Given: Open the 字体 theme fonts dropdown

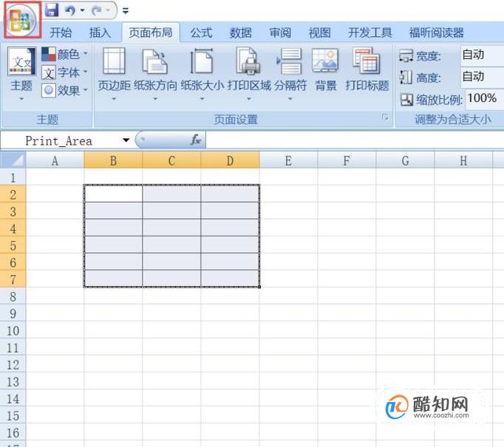Looking at the screenshot, I should click(x=64, y=72).
